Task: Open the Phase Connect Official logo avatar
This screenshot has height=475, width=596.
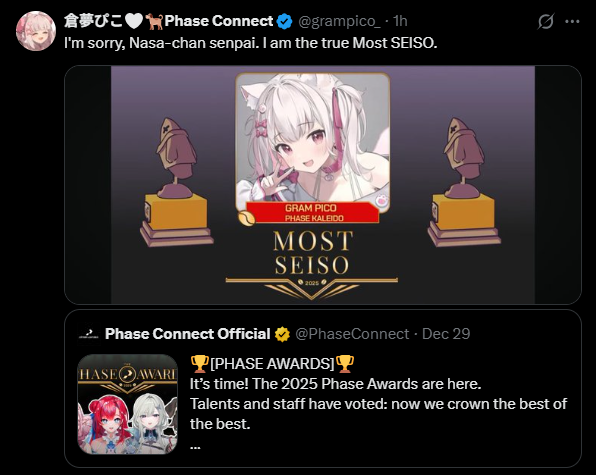Action: (x=88, y=334)
